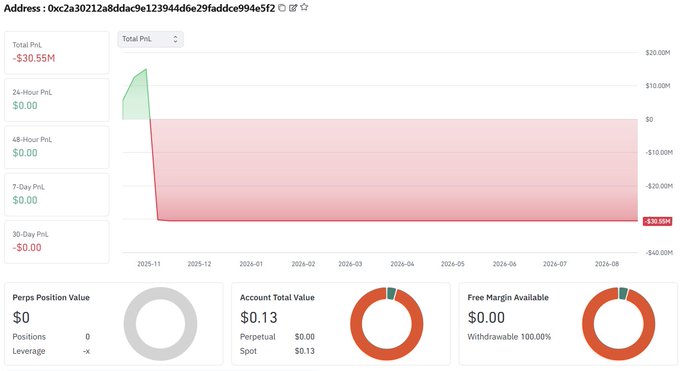Select the 30-Day PnL -$0.00 card
Image resolution: width=680 pixels, height=371 pixels.
(57, 242)
